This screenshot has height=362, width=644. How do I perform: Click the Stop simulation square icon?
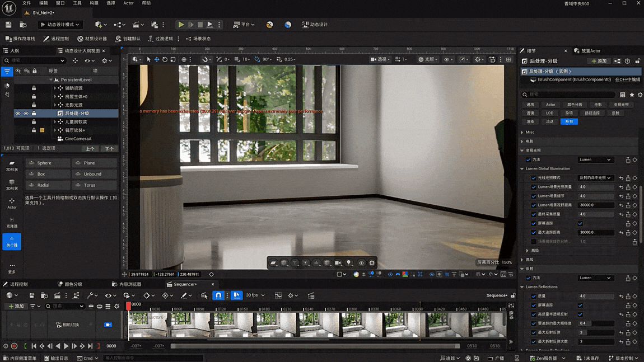point(200,25)
